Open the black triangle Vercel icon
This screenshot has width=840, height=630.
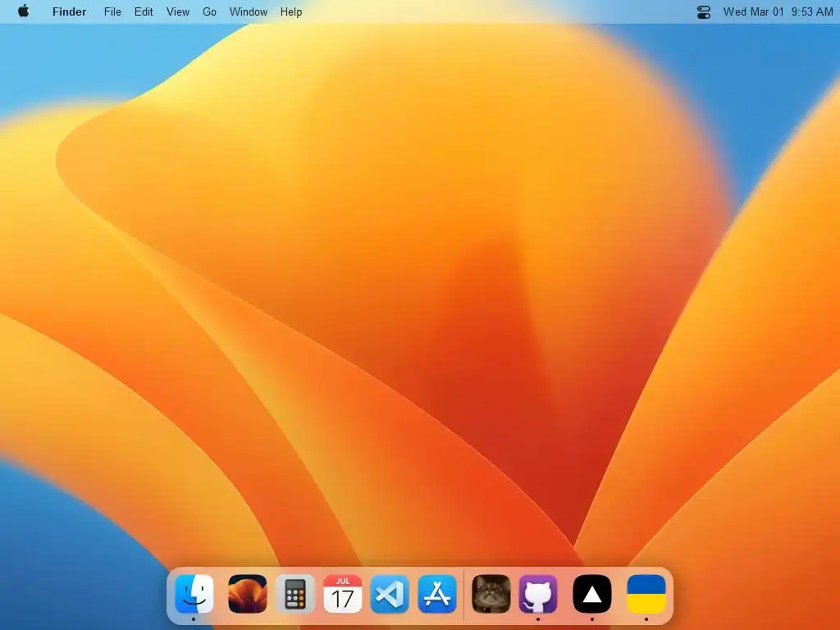click(592, 594)
